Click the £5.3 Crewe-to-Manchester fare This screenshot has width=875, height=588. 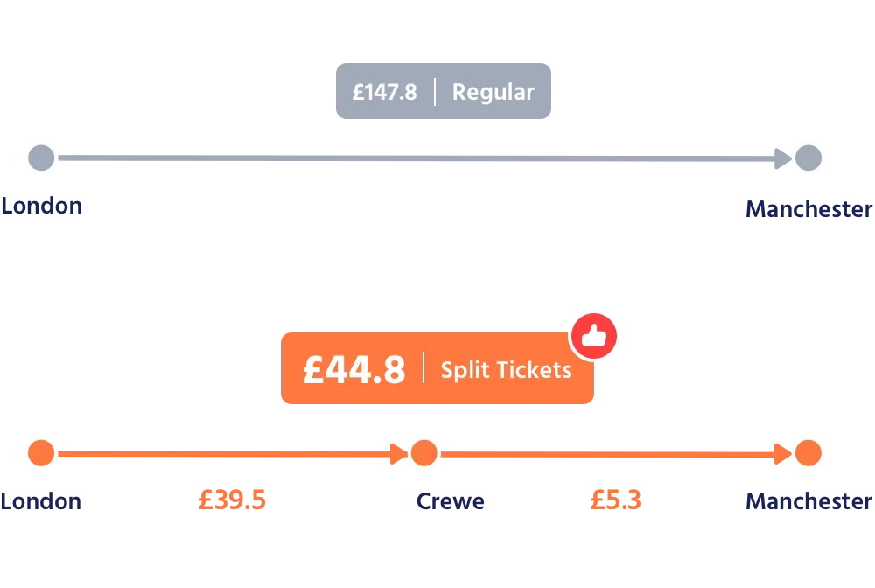[x=616, y=500]
